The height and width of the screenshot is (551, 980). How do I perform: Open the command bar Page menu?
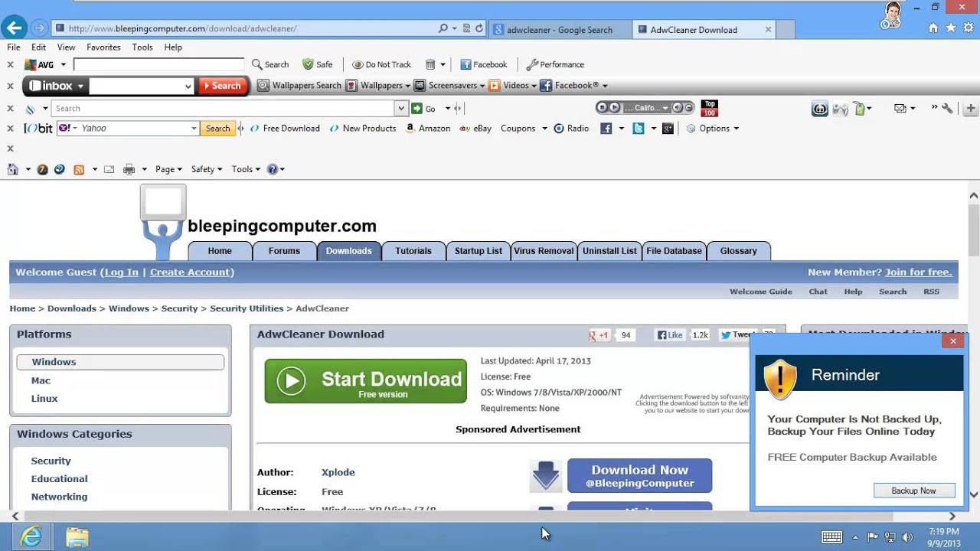[x=168, y=169]
